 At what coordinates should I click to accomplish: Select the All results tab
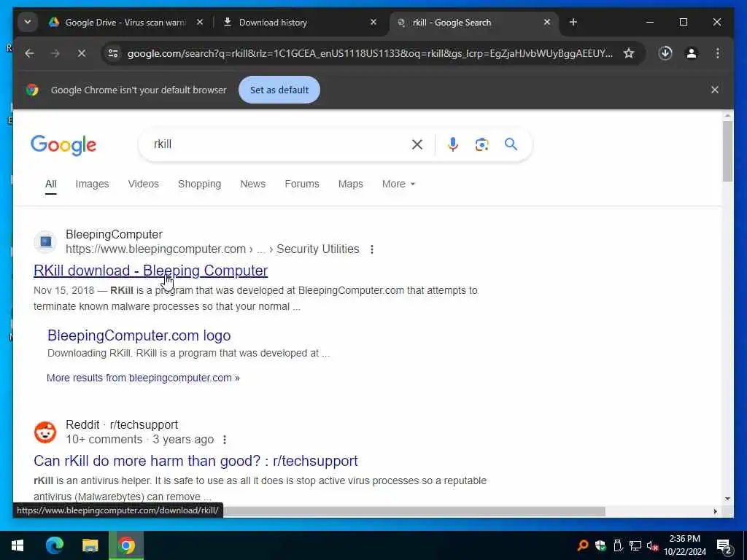[x=51, y=184]
